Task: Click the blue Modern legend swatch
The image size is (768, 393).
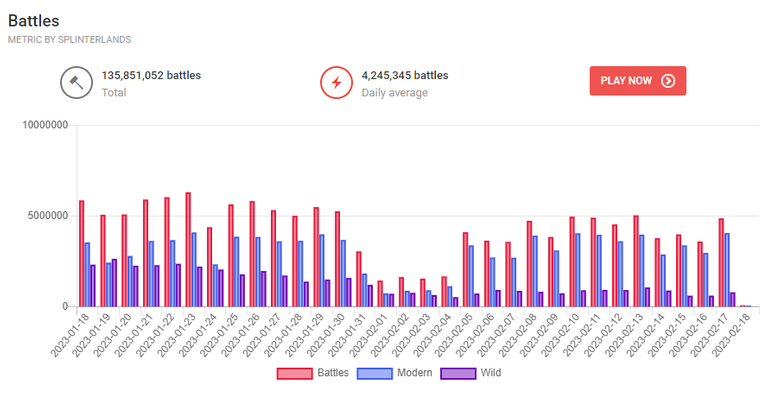Action: click(x=375, y=373)
